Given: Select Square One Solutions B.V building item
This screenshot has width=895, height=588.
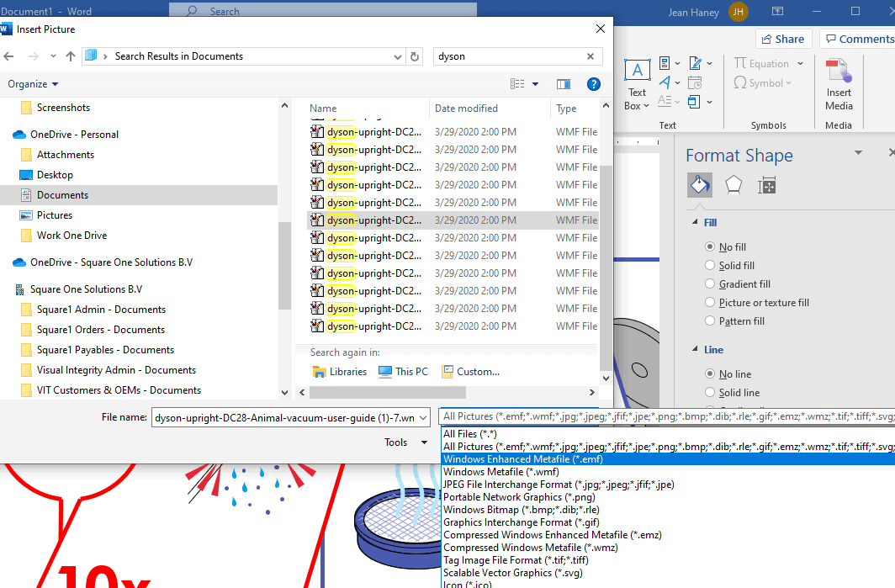Looking at the screenshot, I should (86, 289).
